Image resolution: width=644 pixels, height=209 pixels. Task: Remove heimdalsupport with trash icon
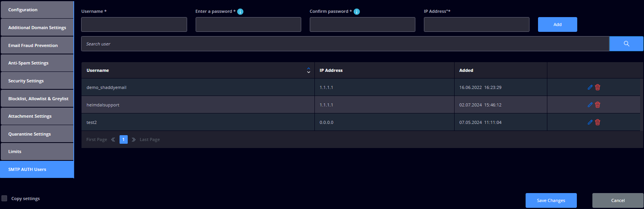(597, 105)
